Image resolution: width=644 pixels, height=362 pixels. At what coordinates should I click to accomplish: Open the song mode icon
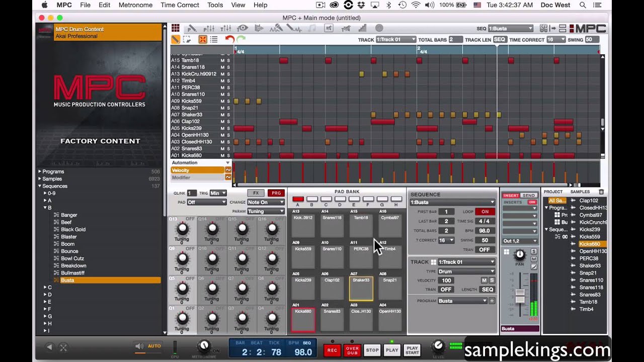click(x=259, y=28)
